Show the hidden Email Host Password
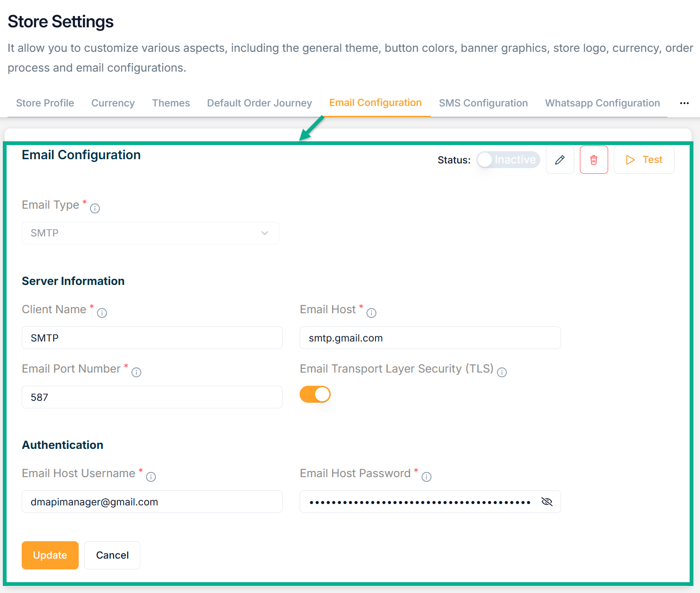This screenshot has height=593, width=700. [x=546, y=502]
